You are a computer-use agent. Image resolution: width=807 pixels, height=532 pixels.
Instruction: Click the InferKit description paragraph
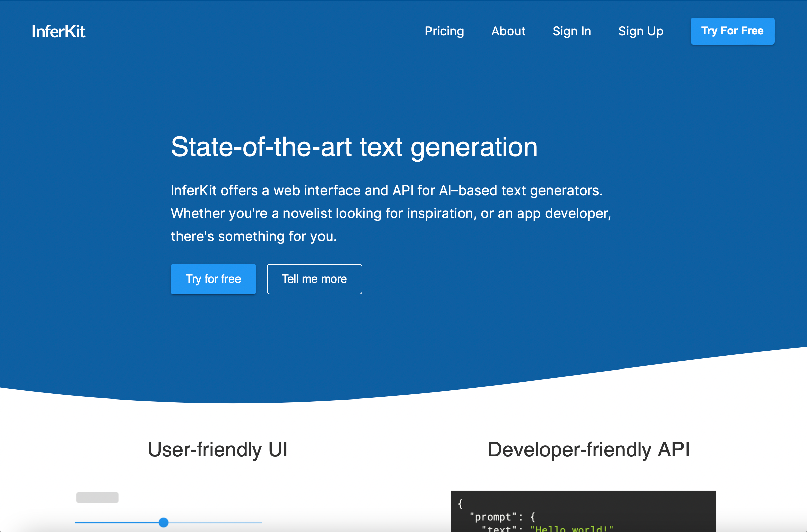pos(391,213)
